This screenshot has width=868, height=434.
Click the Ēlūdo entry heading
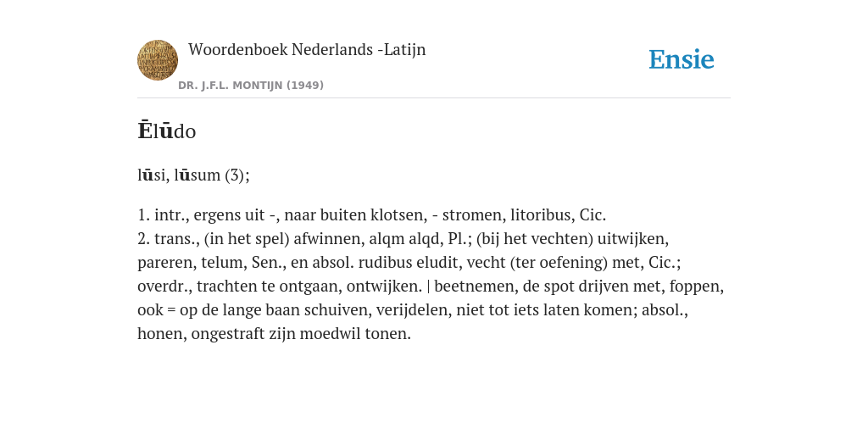click(x=167, y=131)
